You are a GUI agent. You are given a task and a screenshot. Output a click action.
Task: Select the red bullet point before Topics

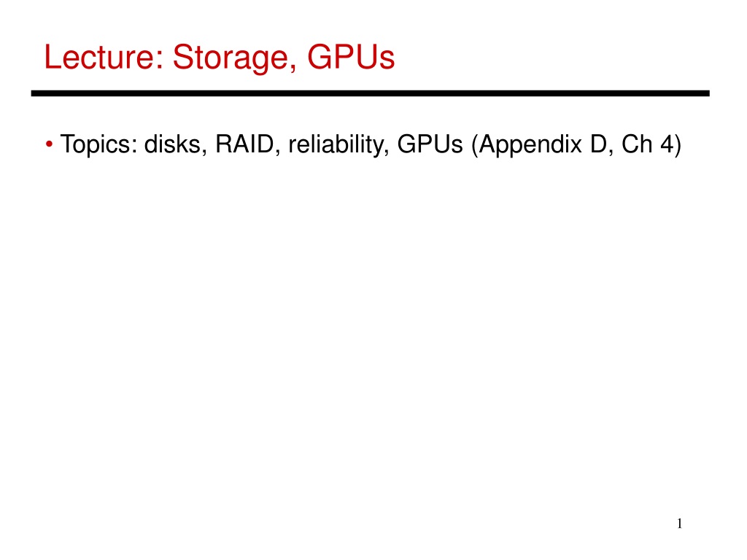(x=49, y=144)
